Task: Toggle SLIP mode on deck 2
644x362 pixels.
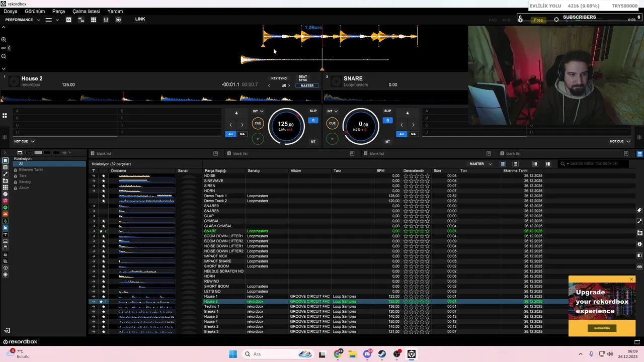Action: click(387, 111)
